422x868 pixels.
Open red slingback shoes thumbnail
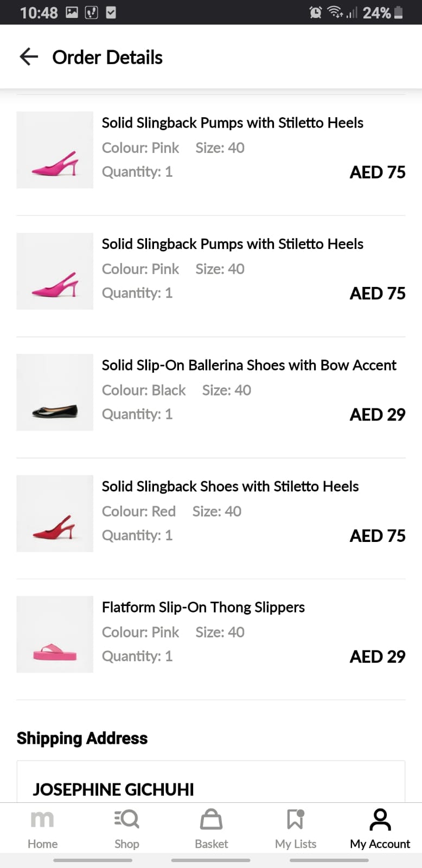[x=55, y=514]
